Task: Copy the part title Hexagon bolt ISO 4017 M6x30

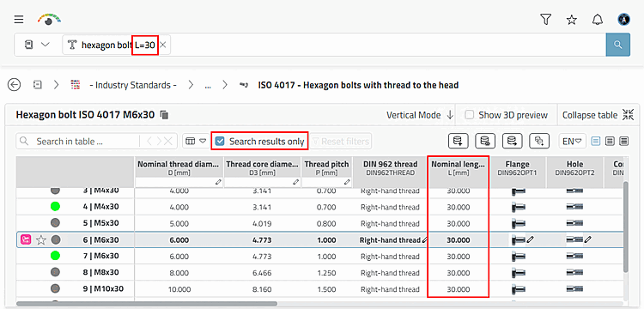Action: (x=164, y=115)
